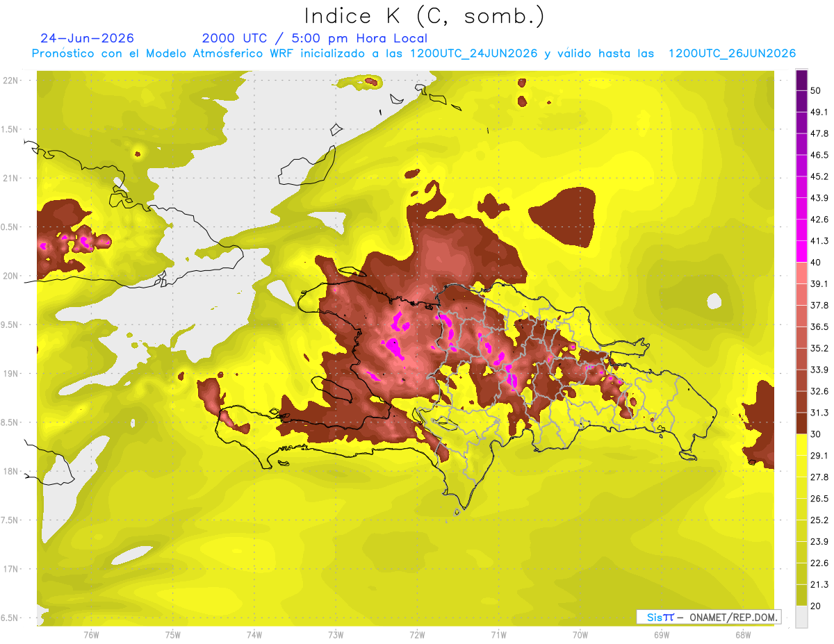This screenshot has width=834, height=644.
Task: Click the colorbar value 49.1
Action: [819, 112]
